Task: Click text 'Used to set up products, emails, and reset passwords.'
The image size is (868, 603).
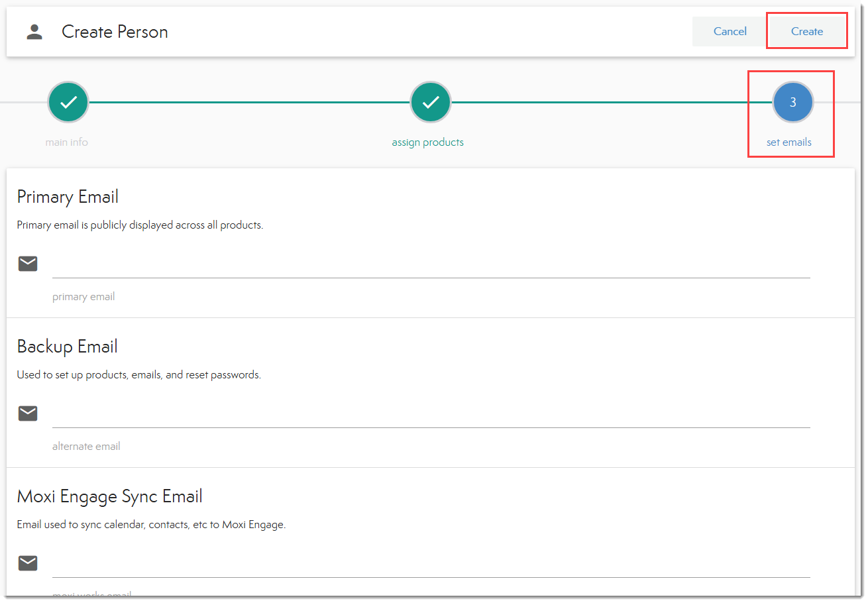Action: pos(138,374)
